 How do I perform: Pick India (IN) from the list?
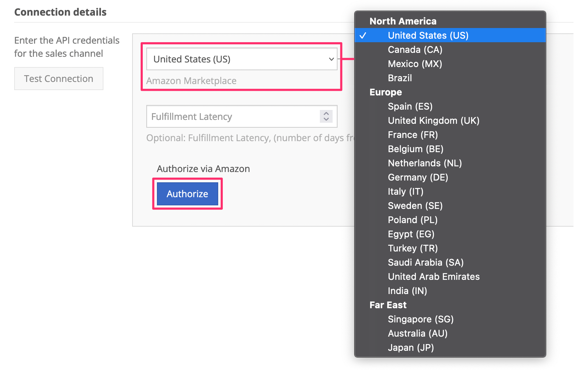pos(450,290)
